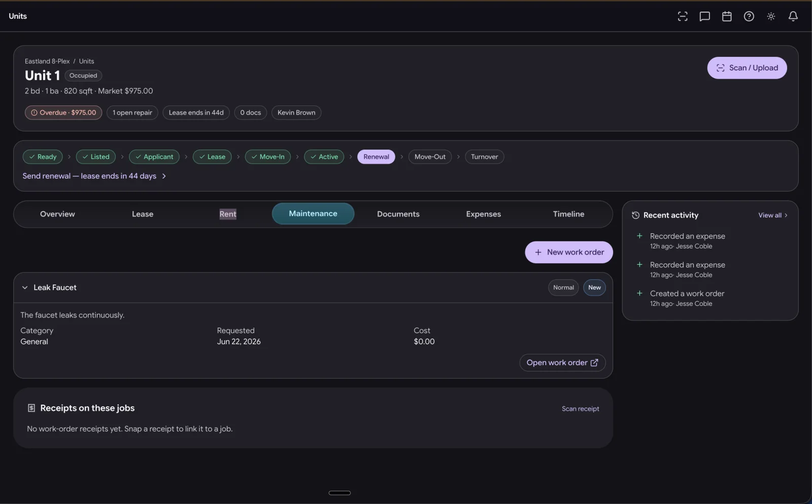Click the Overdue $975.00 badge

click(63, 113)
